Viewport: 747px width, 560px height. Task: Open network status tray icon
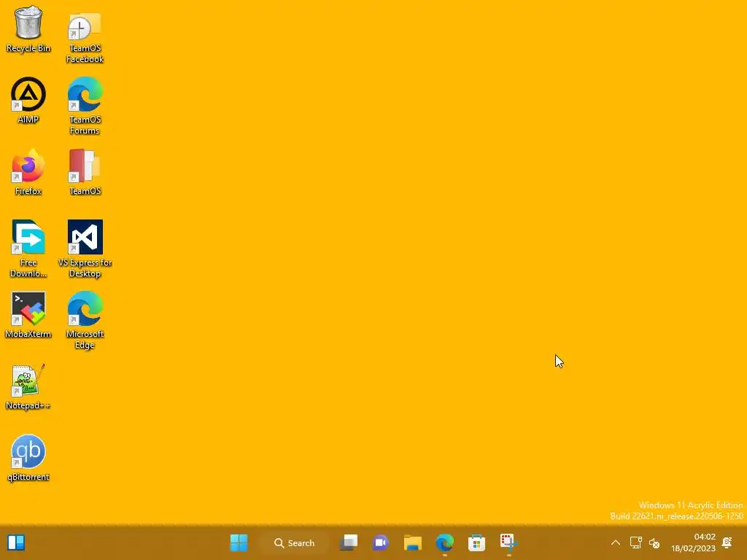[x=635, y=542]
